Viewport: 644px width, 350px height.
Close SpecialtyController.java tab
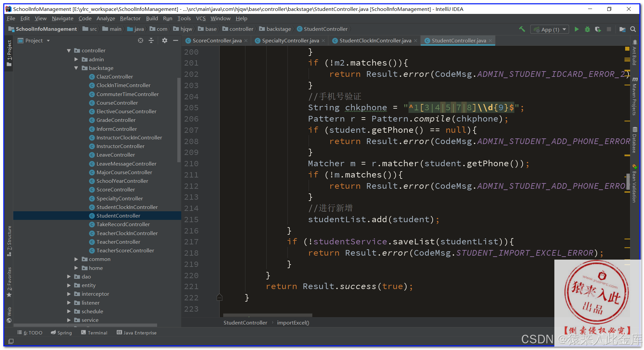point(323,41)
